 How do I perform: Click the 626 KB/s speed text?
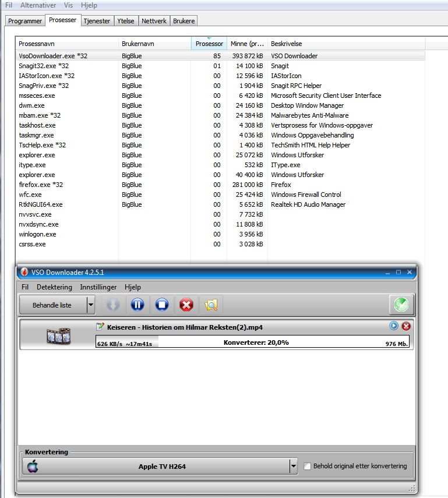point(110,344)
